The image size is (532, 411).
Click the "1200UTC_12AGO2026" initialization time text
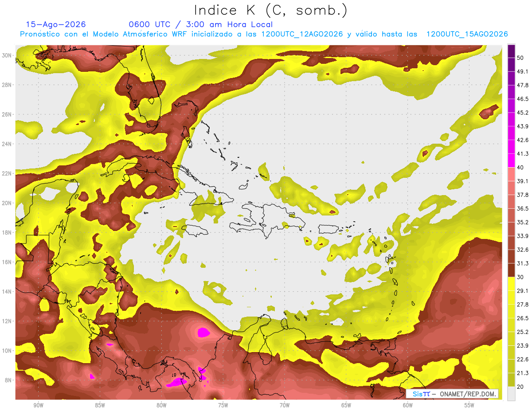(x=301, y=34)
